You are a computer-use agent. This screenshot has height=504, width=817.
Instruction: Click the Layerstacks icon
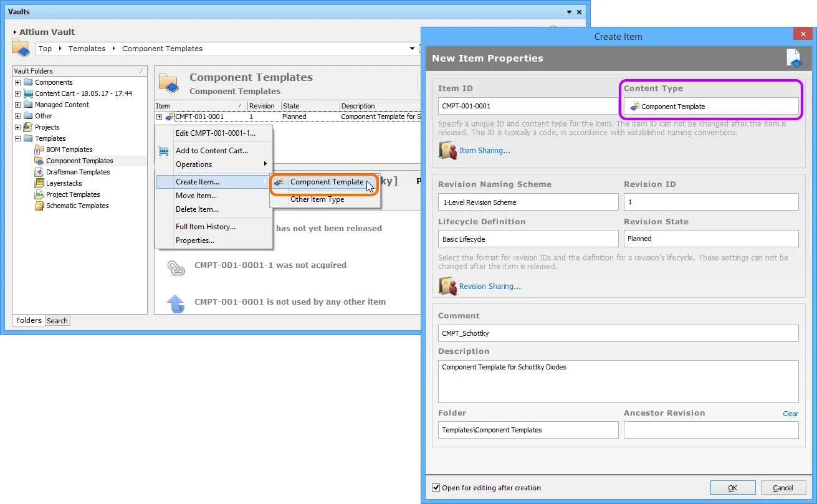click(x=39, y=183)
